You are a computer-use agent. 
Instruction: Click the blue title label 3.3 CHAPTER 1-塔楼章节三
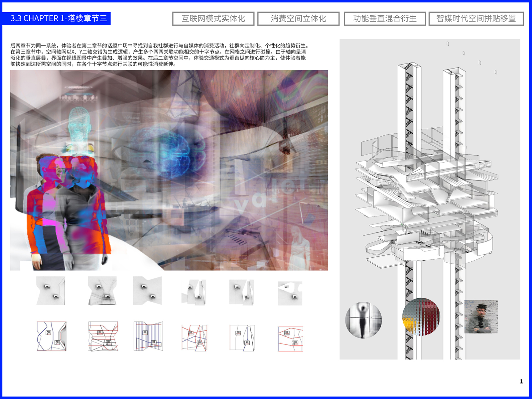[57, 19]
